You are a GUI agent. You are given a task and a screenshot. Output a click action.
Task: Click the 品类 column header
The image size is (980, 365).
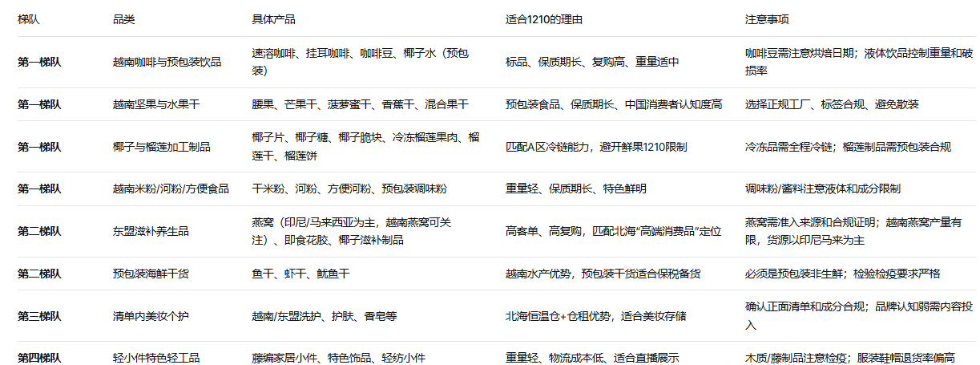tap(123, 19)
